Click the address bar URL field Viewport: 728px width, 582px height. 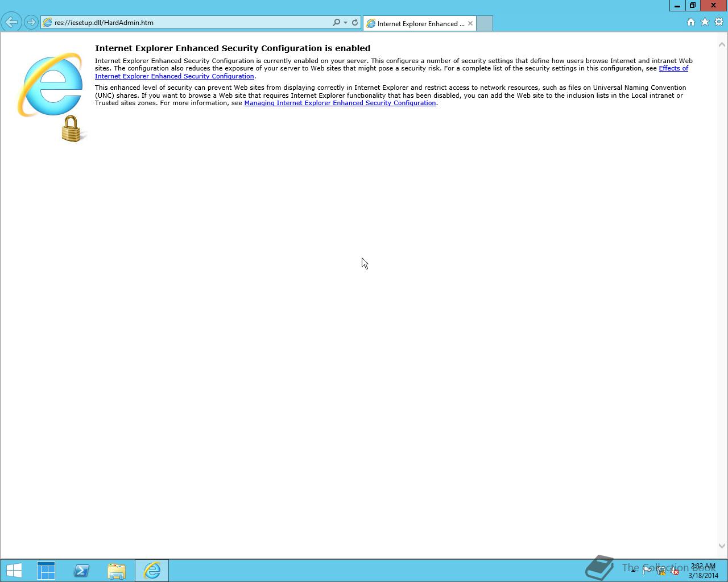187,23
